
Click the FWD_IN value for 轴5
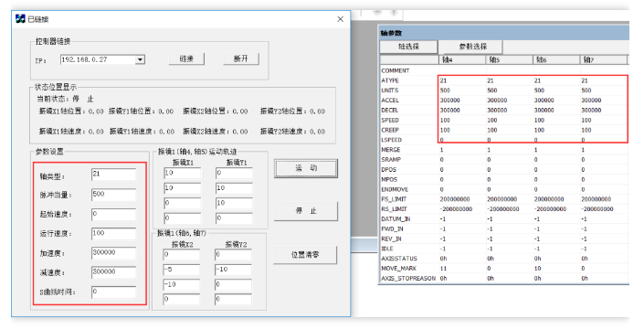(x=490, y=228)
